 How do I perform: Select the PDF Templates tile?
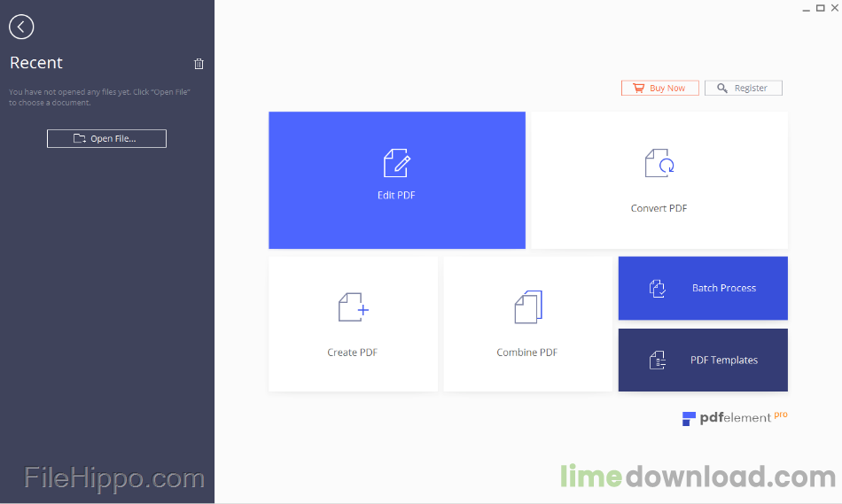pyautogui.click(x=703, y=361)
